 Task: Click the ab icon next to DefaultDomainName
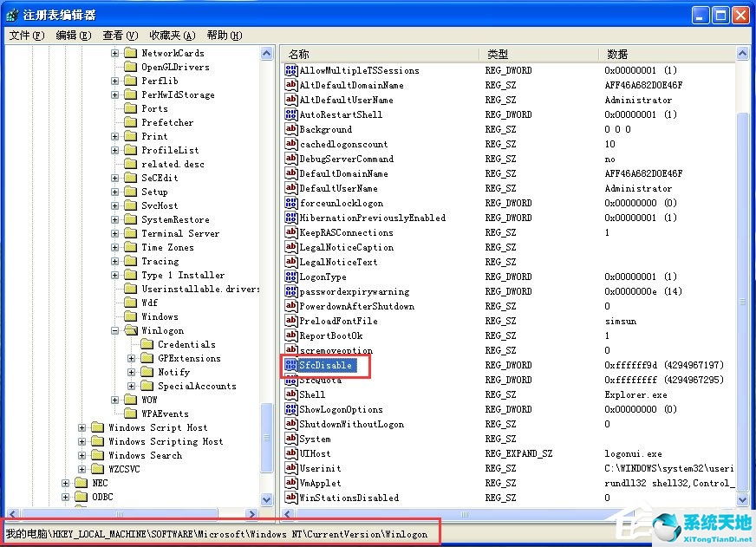[x=290, y=173]
